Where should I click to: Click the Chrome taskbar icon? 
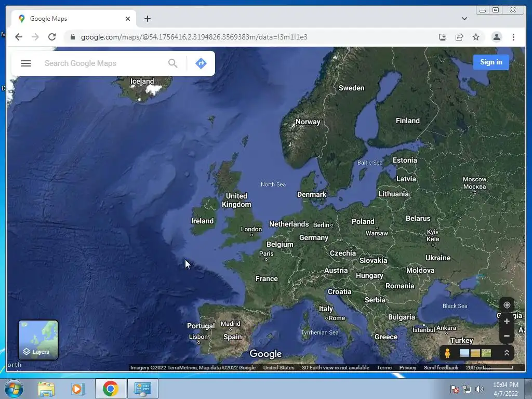tap(110, 389)
